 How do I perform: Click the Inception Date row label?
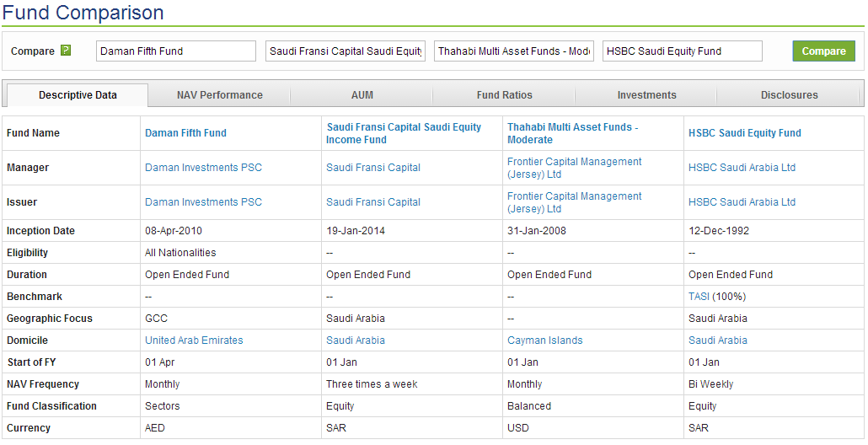[40, 231]
